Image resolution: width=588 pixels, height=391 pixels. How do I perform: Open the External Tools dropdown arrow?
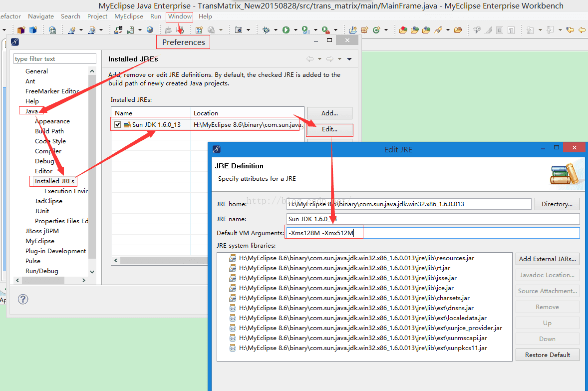[x=335, y=30]
